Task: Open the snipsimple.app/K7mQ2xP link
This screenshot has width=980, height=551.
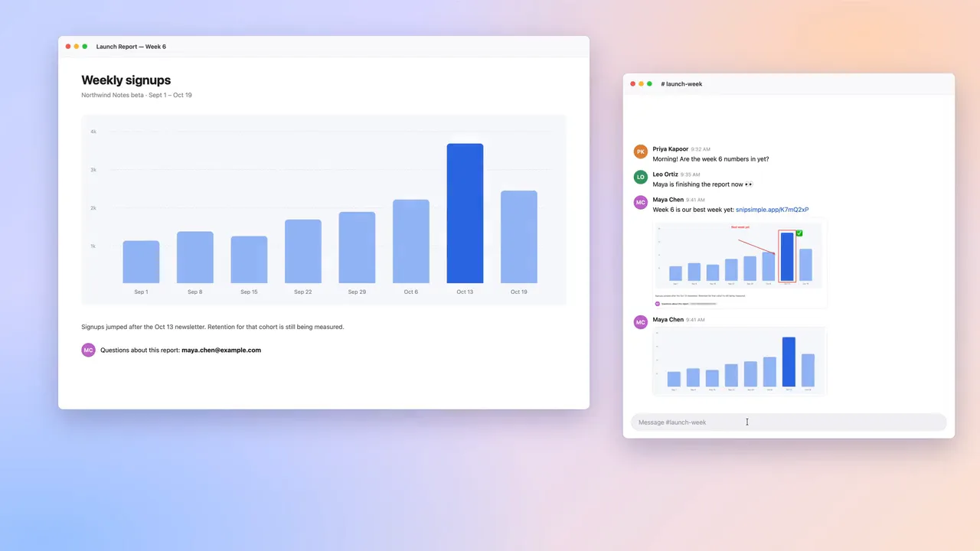Action: [772, 210]
